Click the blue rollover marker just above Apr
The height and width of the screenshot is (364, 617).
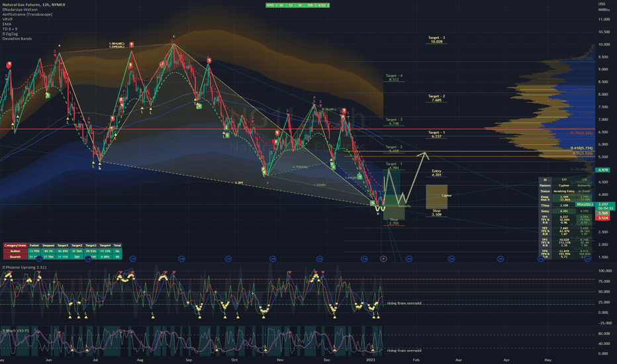[500, 259]
